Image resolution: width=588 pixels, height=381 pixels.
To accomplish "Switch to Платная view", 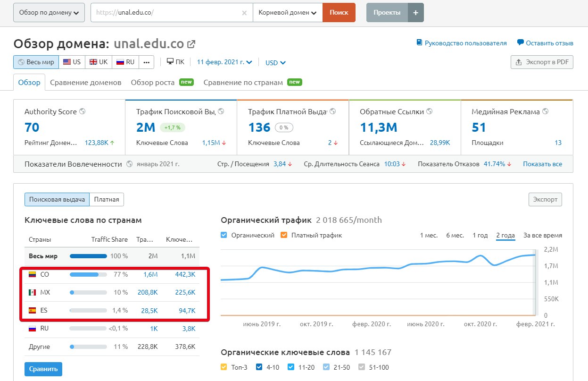I will (x=107, y=199).
